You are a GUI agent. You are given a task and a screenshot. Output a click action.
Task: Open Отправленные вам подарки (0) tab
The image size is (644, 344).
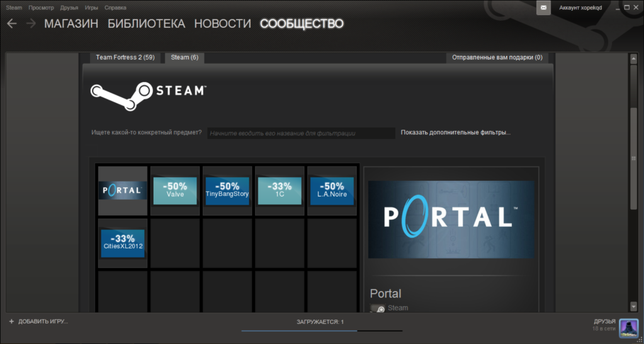[x=497, y=57]
